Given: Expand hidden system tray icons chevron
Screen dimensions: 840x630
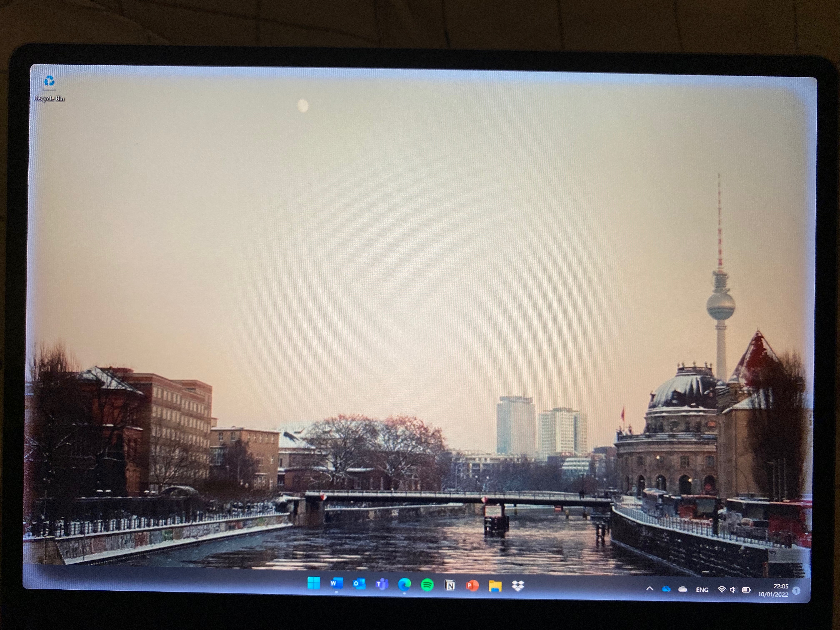Looking at the screenshot, I should (650, 589).
